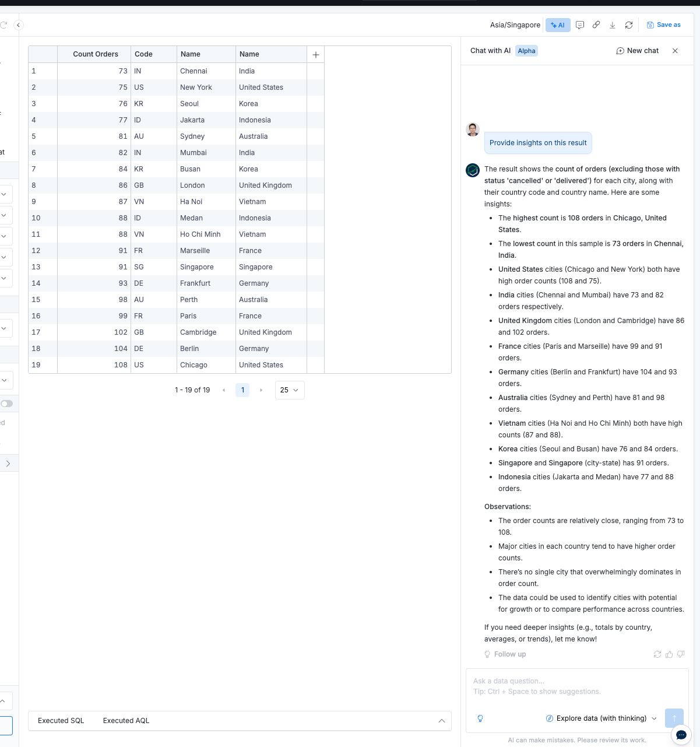Expand the Executed SQL panel chevron

pos(441,721)
